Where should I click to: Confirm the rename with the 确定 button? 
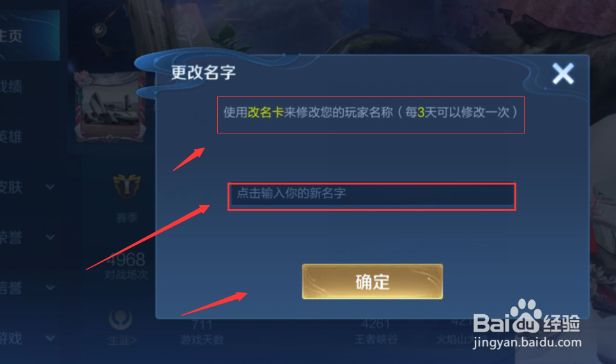(x=372, y=281)
